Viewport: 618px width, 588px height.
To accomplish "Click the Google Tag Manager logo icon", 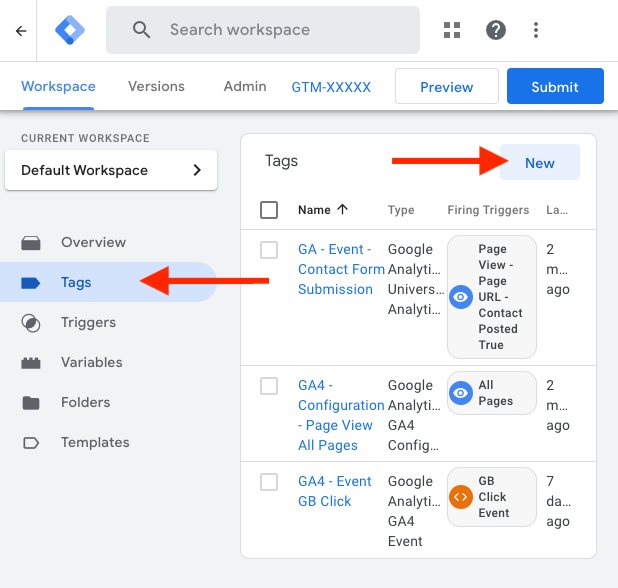I will tap(70, 30).
